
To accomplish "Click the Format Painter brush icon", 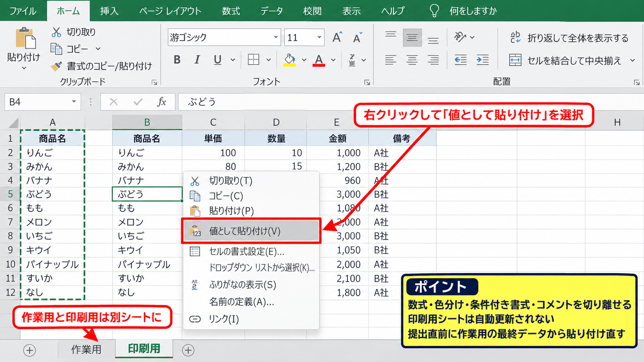I will pyautogui.click(x=56, y=66).
